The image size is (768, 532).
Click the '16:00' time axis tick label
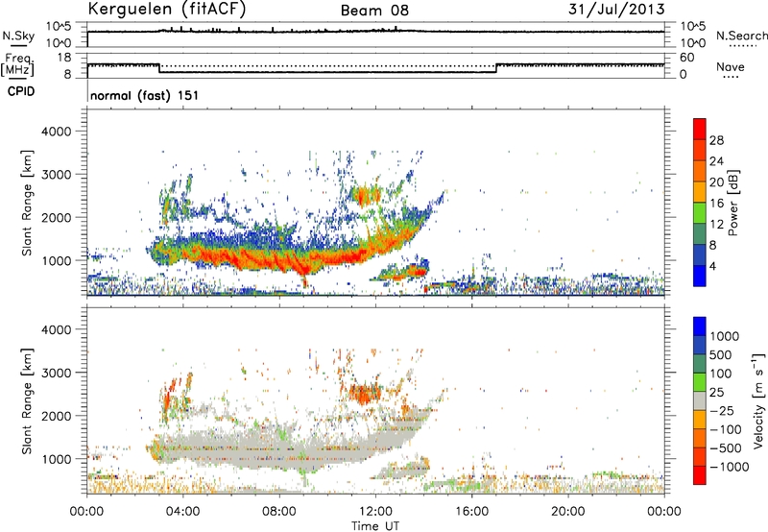tap(471, 512)
